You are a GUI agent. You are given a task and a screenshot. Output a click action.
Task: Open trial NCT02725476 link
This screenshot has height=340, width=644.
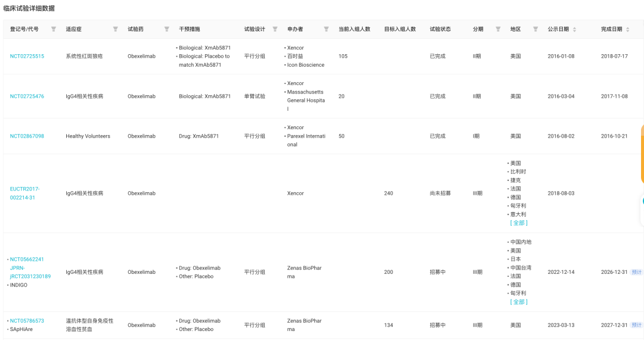pyautogui.click(x=27, y=96)
